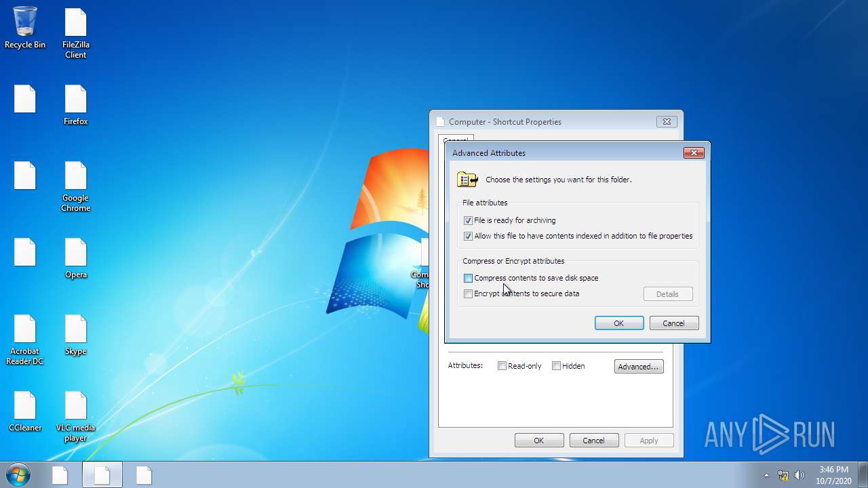Enable Compress contents to save disk space
Viewport: 868px width, 488px height.
click(x=468, y=278)
